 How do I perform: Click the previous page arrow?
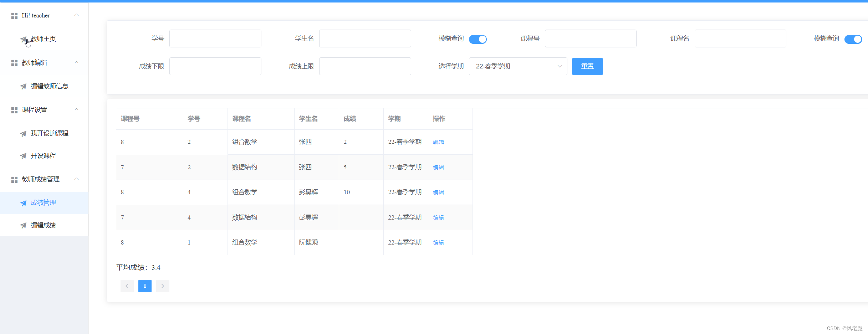(x=127, y=286)
